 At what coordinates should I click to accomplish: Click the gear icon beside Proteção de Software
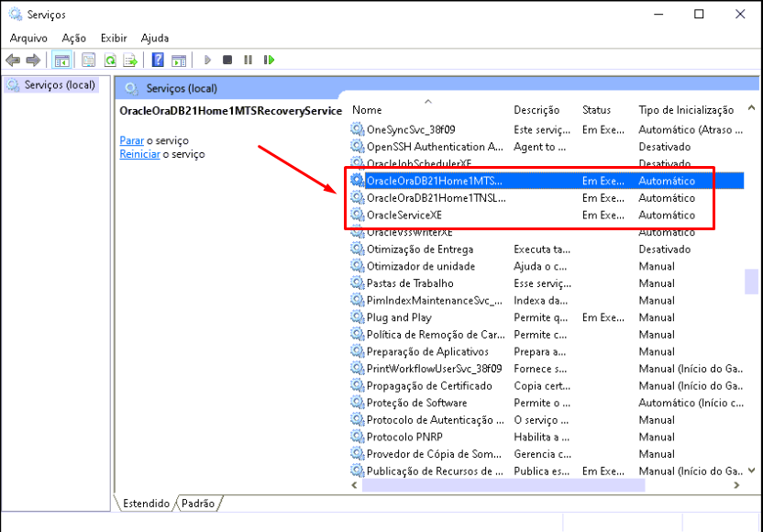pos(357,402)
